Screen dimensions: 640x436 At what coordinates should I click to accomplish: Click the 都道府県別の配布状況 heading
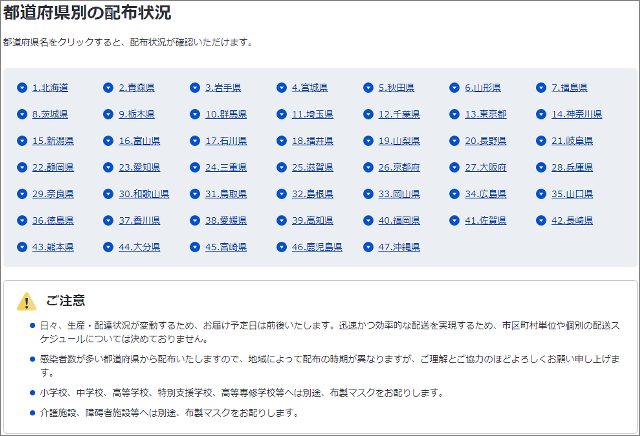coord(86,14)
